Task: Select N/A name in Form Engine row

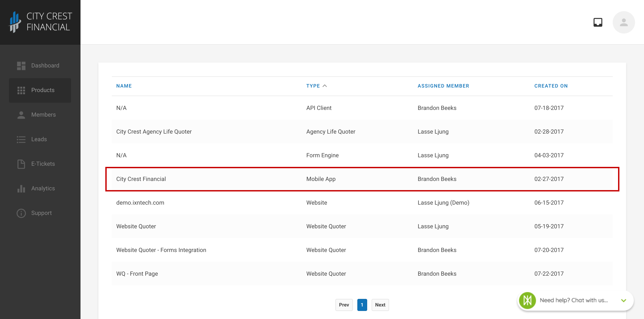Action: [x=121, y=155]
